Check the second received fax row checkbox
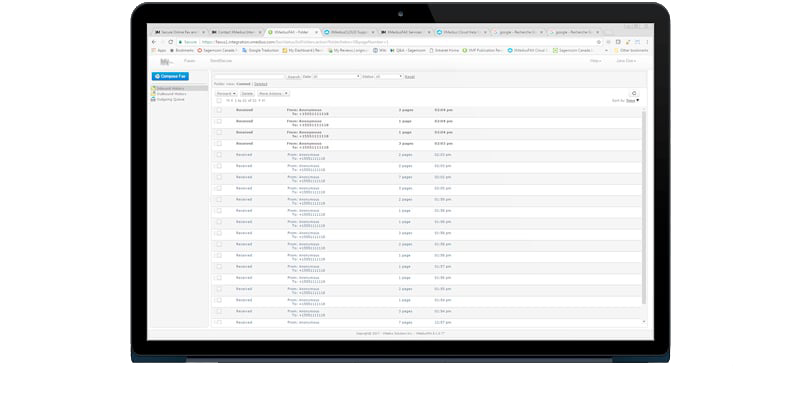The width and height of the screenshot is (800, 393). pyautogui.click(x=219, y=121)
